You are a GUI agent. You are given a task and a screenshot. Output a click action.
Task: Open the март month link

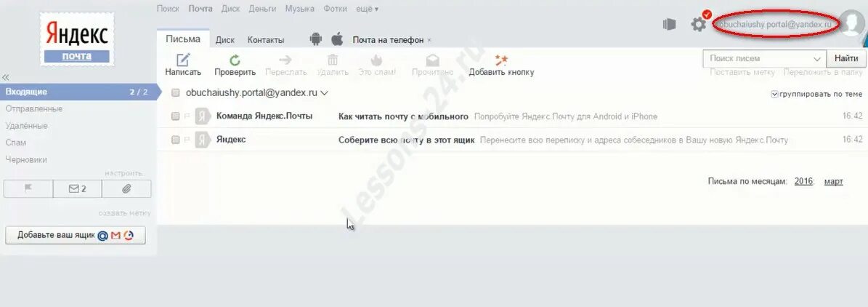point(833,181)
